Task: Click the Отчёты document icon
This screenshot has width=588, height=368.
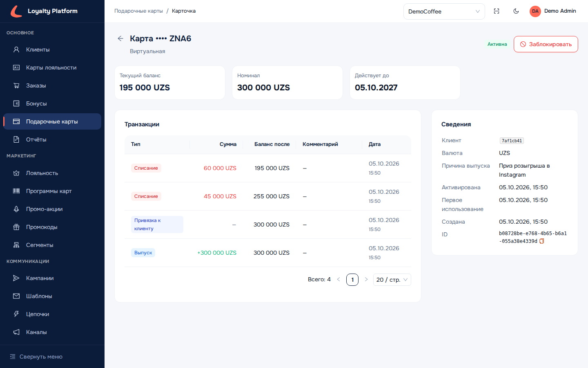Action: [16, 139]
